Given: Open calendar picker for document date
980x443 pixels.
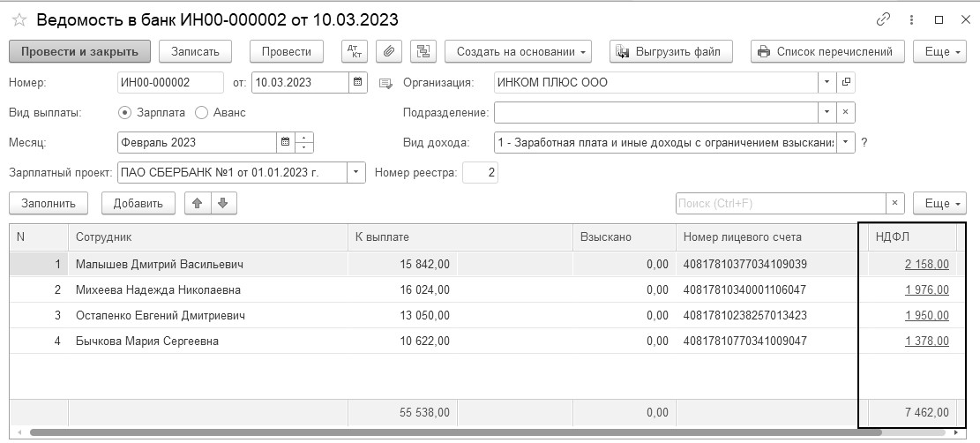Looking at the screenshot, I should [x=358, y=83].
